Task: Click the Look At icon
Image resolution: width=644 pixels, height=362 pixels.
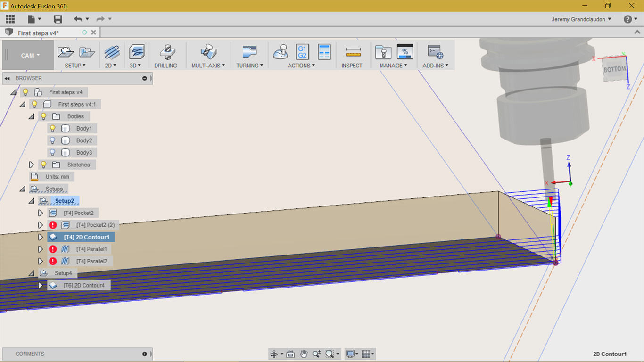Action: coord(290,354)
